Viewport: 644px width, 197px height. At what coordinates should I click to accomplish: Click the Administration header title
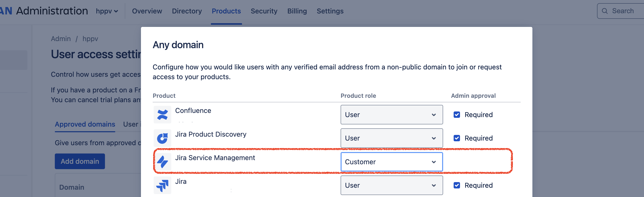point(52,11)
